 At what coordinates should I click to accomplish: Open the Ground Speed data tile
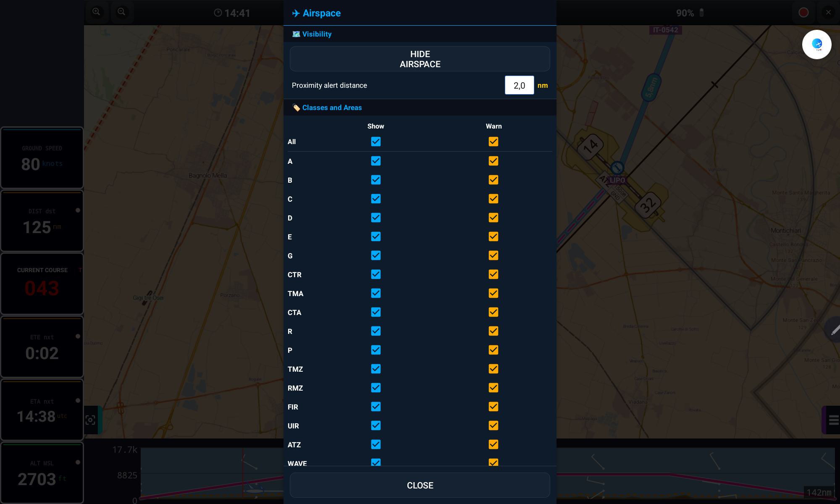coord(42,158)
